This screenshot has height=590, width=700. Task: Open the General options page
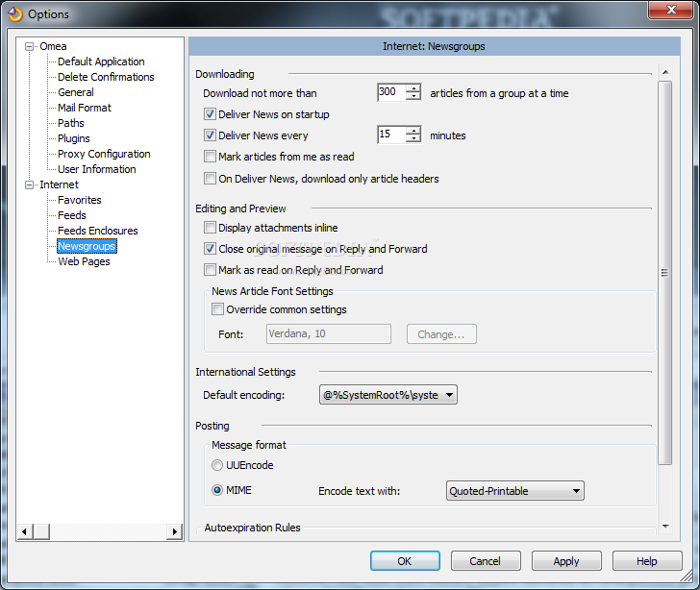(75, 92)
